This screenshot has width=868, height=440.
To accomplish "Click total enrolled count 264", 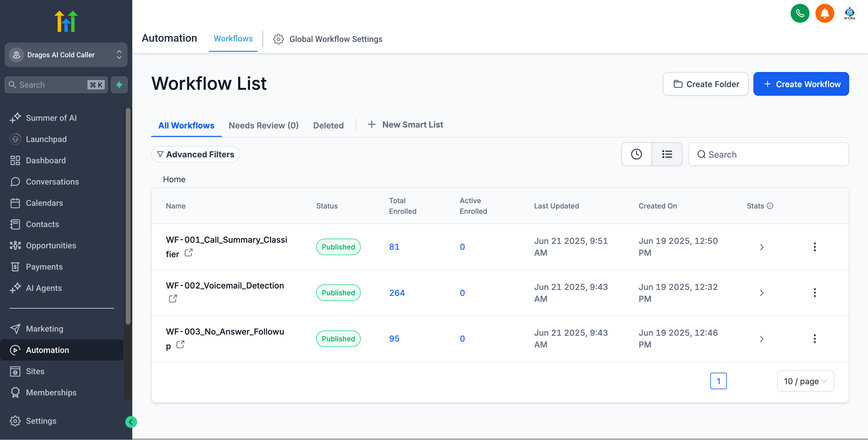I will tap(397, 293).
